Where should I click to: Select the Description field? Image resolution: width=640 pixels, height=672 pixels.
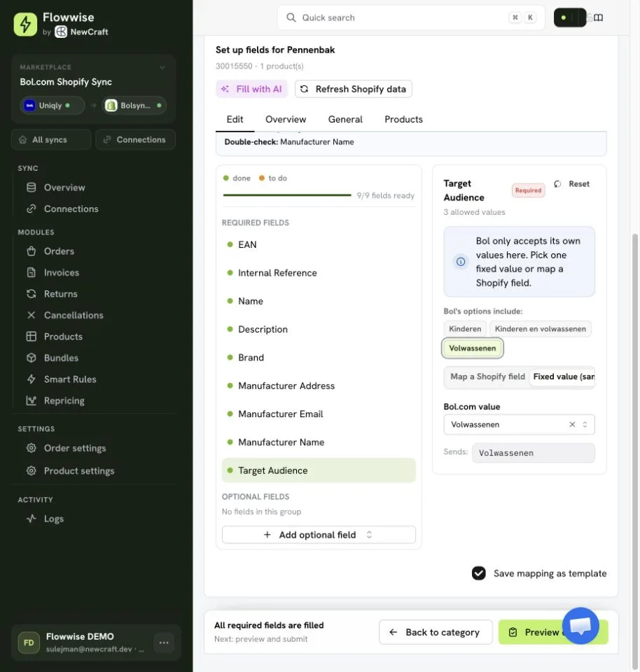(319, 330)
